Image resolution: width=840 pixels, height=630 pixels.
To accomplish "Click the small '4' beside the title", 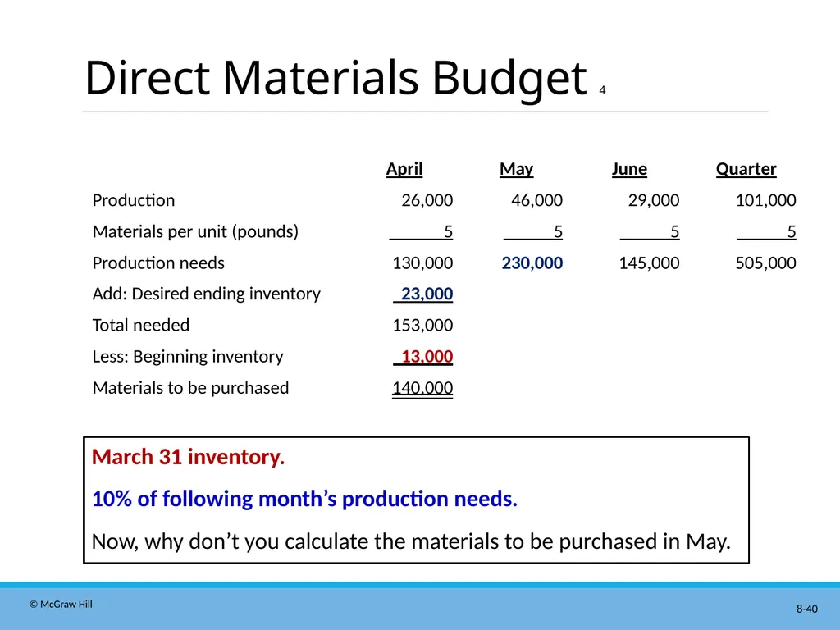I will [602, 90].
